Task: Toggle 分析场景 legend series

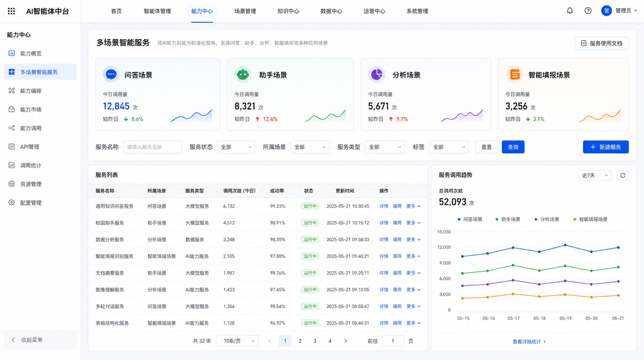Action: [x=547, y=220]
